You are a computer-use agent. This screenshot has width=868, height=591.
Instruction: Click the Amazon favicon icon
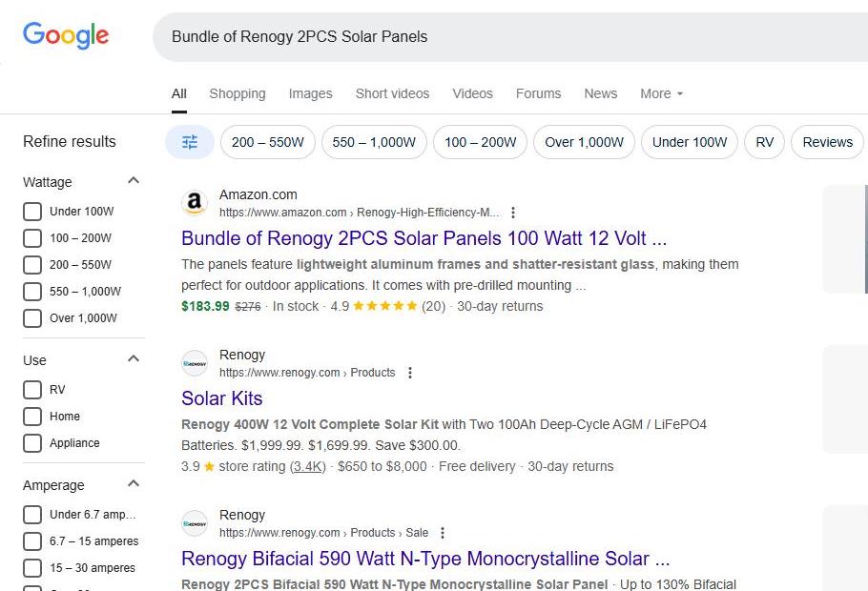point(195,203)
